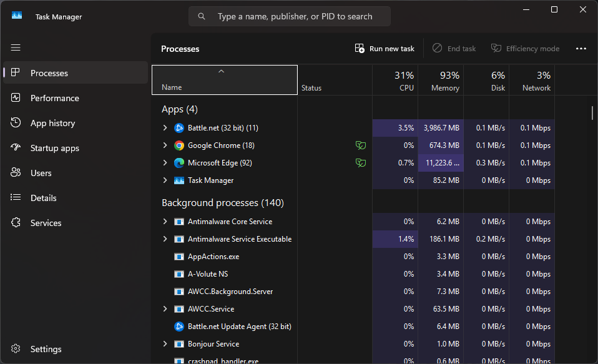Select the App history sidebar icon

pyautogui.click(x=16, y=123)
